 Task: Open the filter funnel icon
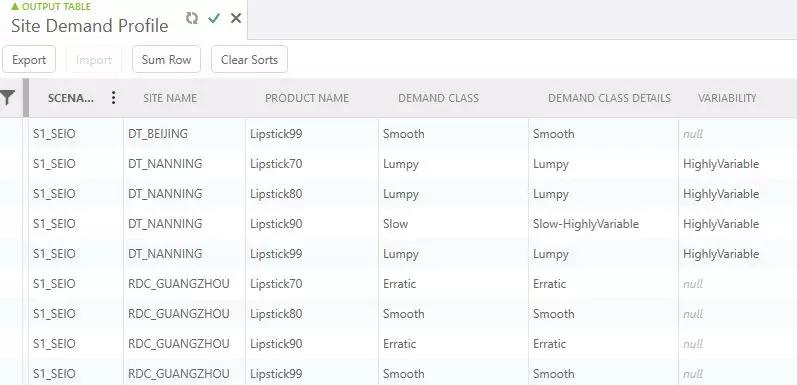[7, 98]
